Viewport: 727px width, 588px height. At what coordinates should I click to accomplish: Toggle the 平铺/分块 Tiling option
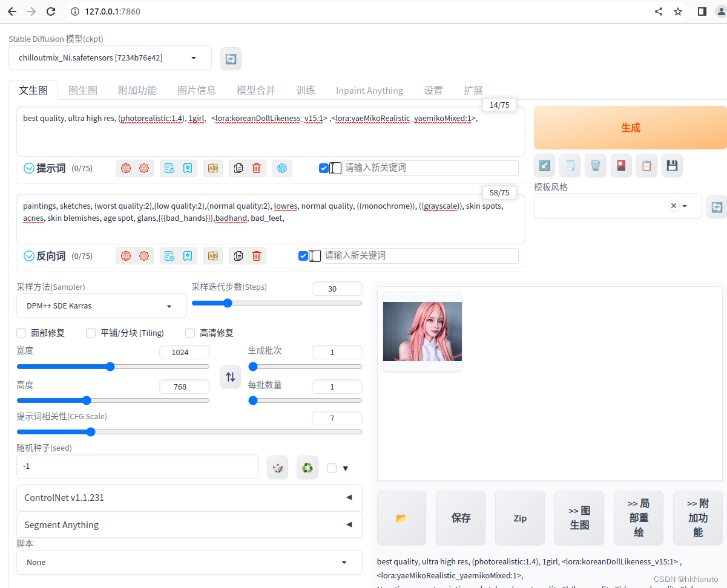[90, 332]
